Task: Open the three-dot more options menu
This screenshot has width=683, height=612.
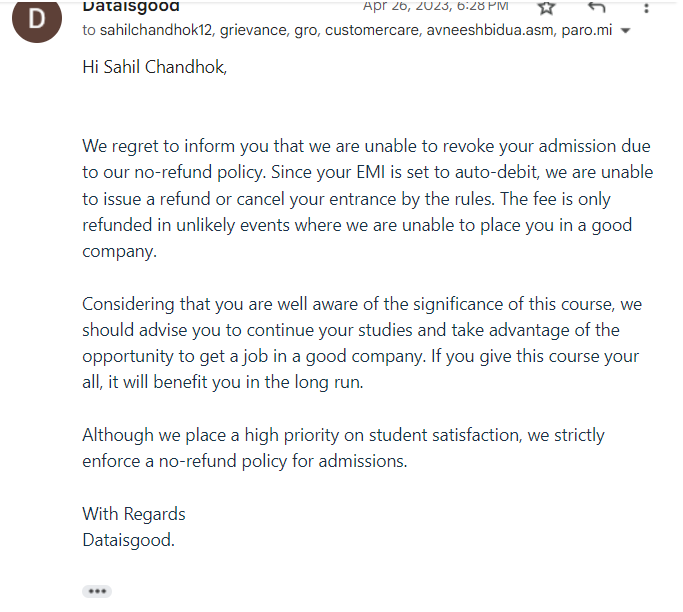Action: [x=646, y=8]
